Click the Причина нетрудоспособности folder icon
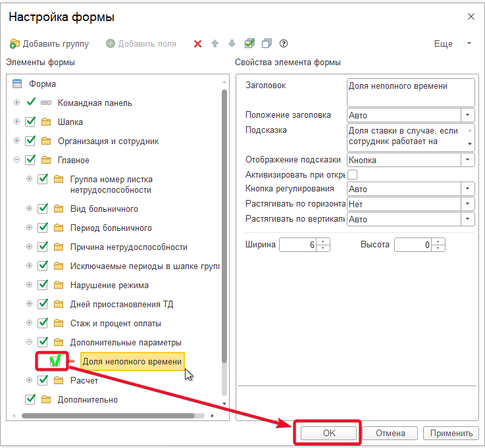This screenshot has height=448, width=485. 59,247
